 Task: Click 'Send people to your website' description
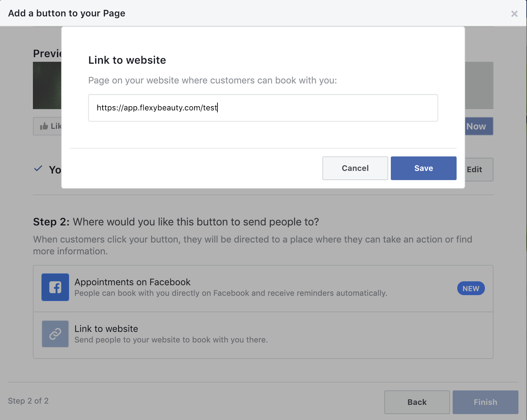[x=171, y=340]
